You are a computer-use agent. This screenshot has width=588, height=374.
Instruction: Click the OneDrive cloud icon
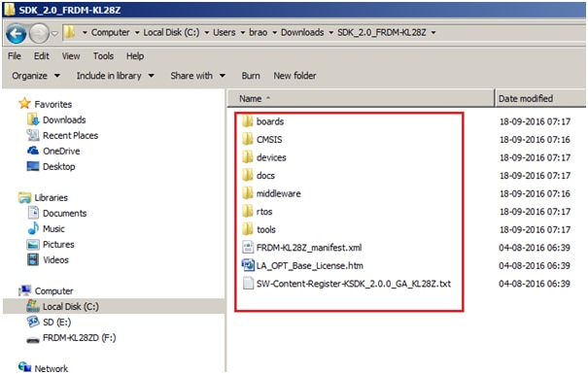33,151
